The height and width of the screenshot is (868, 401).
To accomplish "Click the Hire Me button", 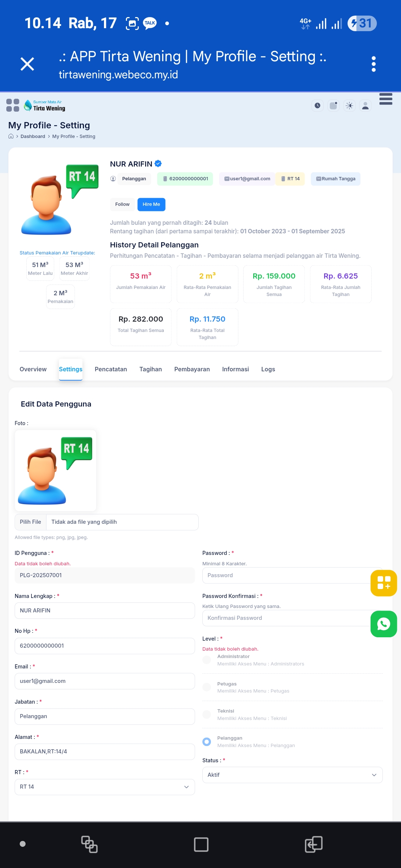I will (x=151, y=204).
